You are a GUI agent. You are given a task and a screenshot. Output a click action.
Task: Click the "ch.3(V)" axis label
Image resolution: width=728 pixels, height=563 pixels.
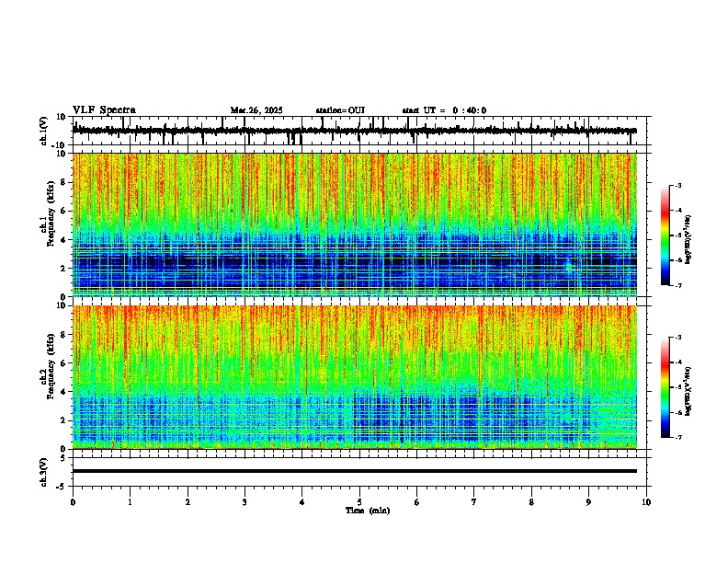click(x=43, y=472)
